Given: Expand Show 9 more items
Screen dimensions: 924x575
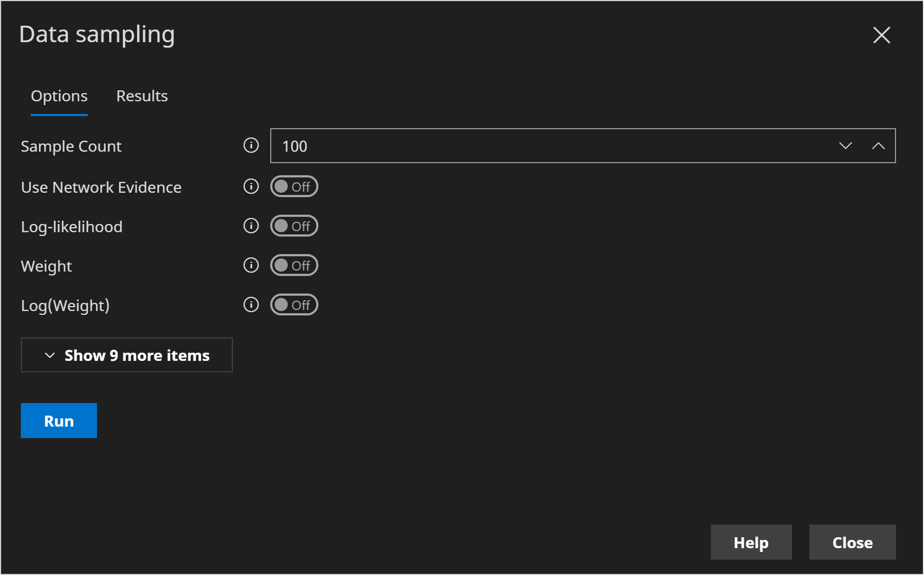Looking at the screenshot, I should tap(127, 355).
